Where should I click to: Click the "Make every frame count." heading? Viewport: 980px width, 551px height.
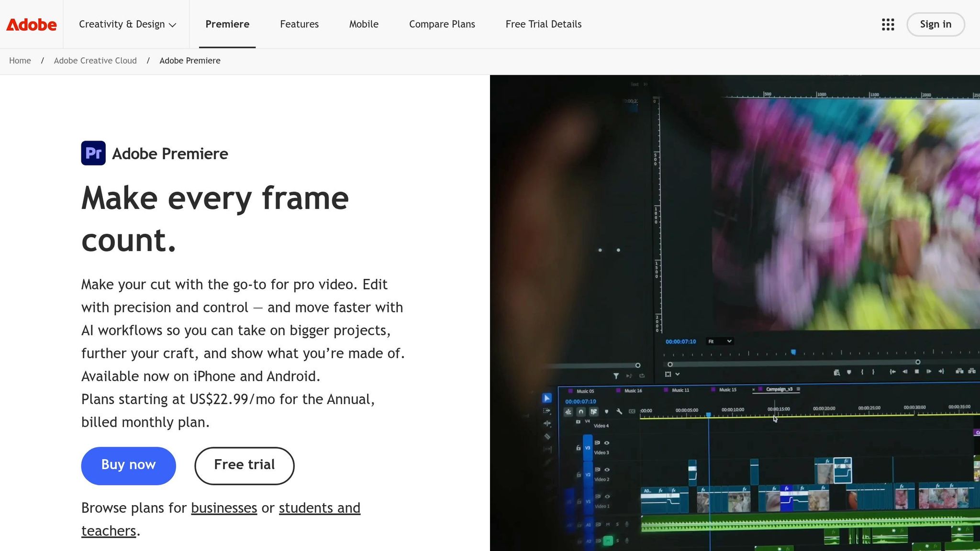215,219
